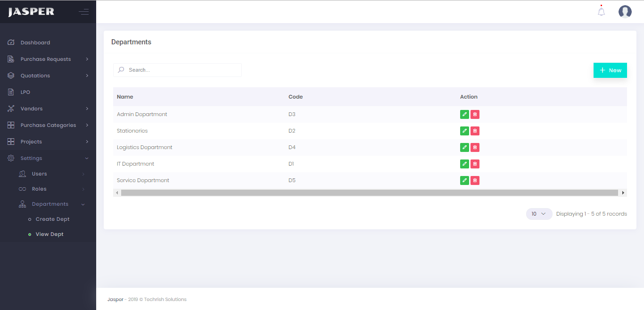The height and width of the screenshot is (310, 644).
Task: Edit the Service Department record
Action: [x=464, y=180]
